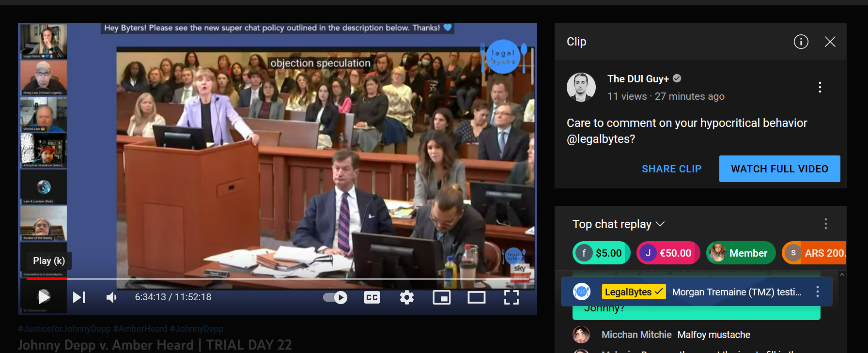The width and height of the screenshot is (868, 353).
Task: Turn on closed captions
Action: [372, 297]
